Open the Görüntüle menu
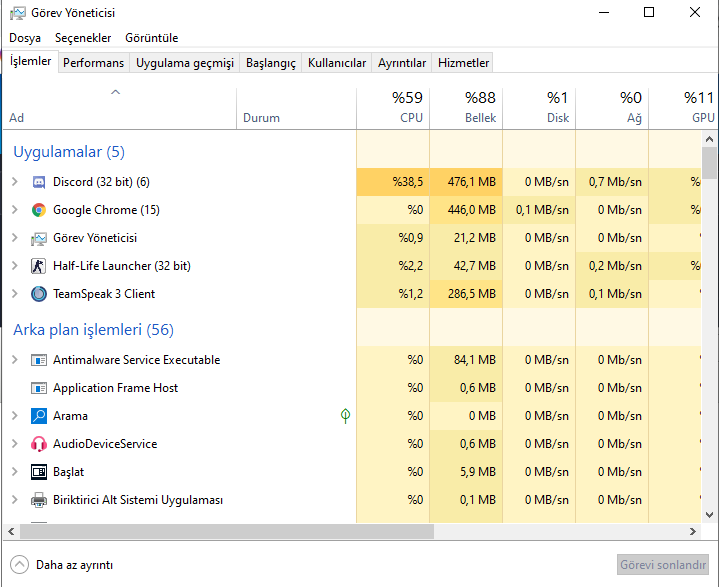The height and width of the screenshot is (587, 719). click(152, 38)
